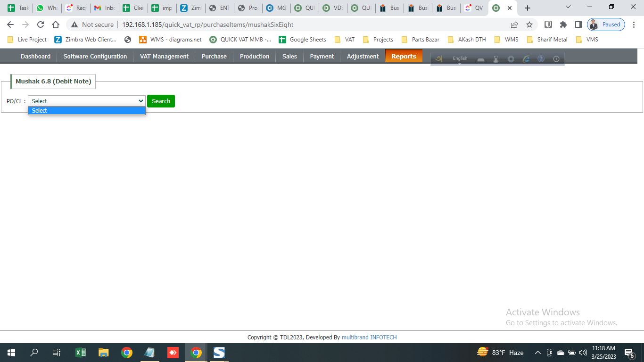Reload the current page

point(41,25)
